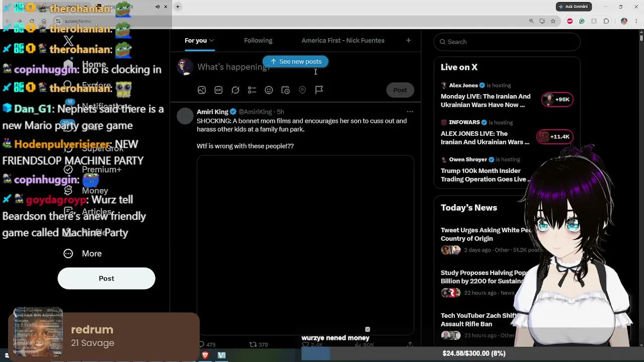Click See new posts button
The height and width of the screenshot is (362, 644).
pyautogui.click(x=295, y=61)
